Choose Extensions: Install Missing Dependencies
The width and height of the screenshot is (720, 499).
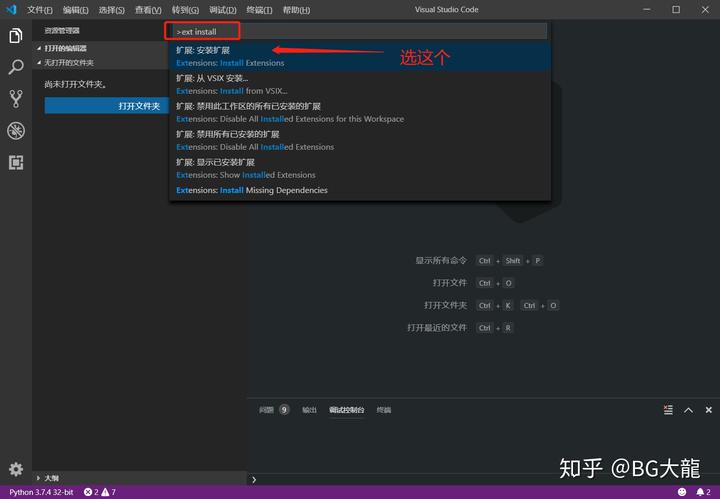click(x=360, y=190)
